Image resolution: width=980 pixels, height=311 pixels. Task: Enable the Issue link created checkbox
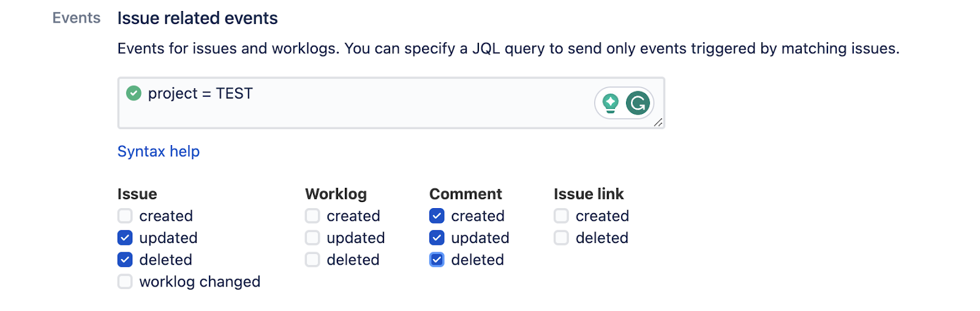point(561,215)
